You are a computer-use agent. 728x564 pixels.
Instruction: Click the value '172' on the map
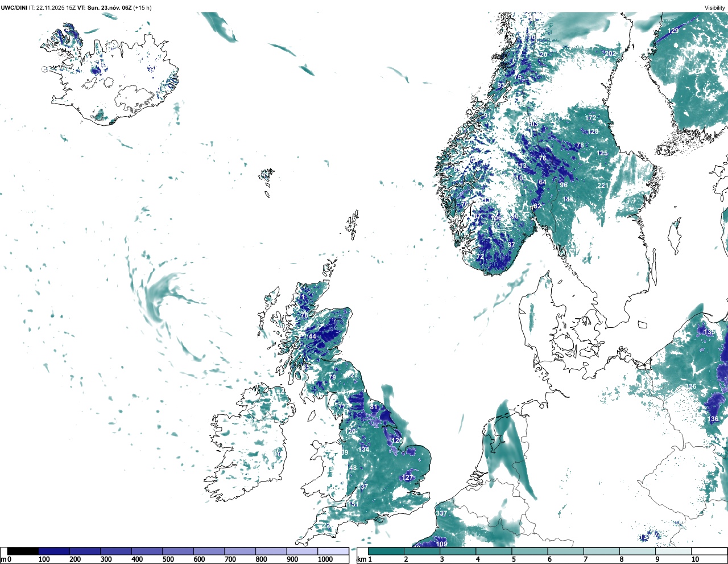pyautogui.click(x=591, y=118)
